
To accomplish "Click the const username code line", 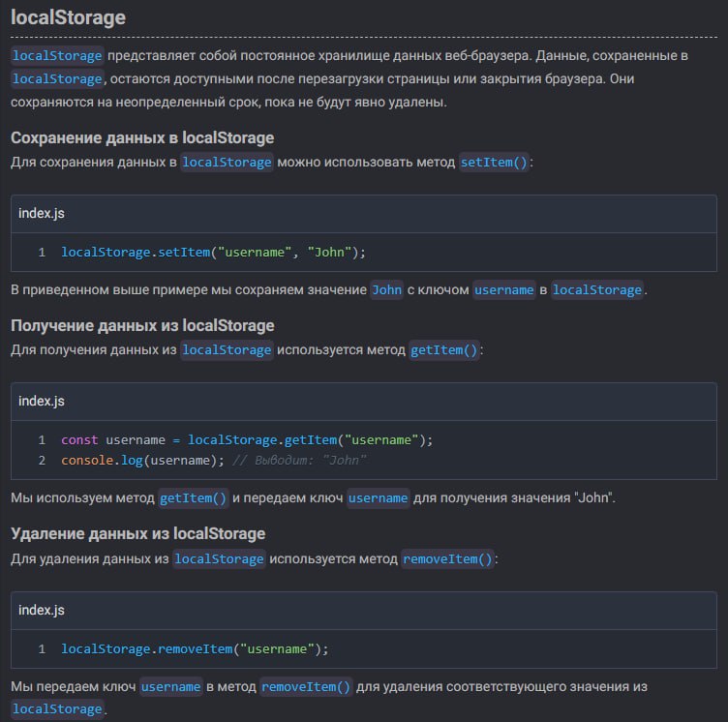I will 247,439.
